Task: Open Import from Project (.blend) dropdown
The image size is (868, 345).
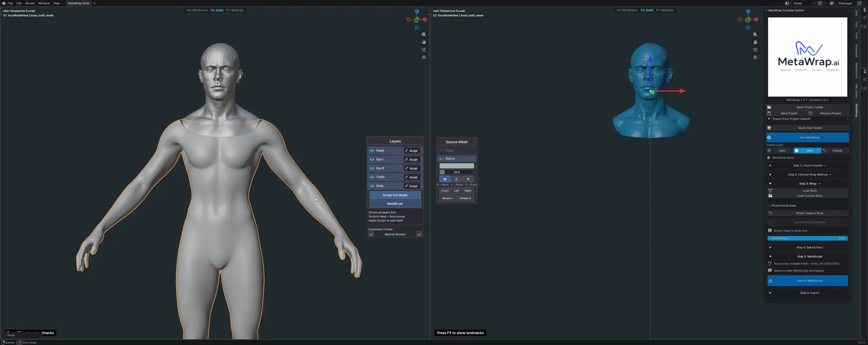Action: click(x=808, y=119)
